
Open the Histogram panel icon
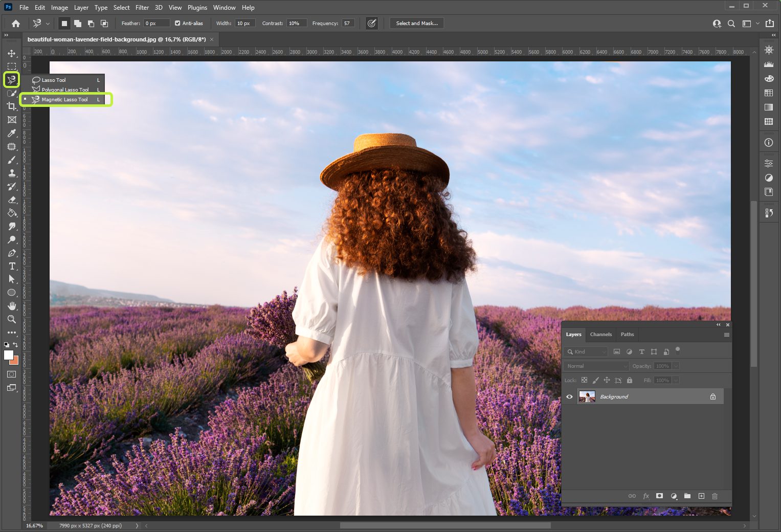point(769,64)
